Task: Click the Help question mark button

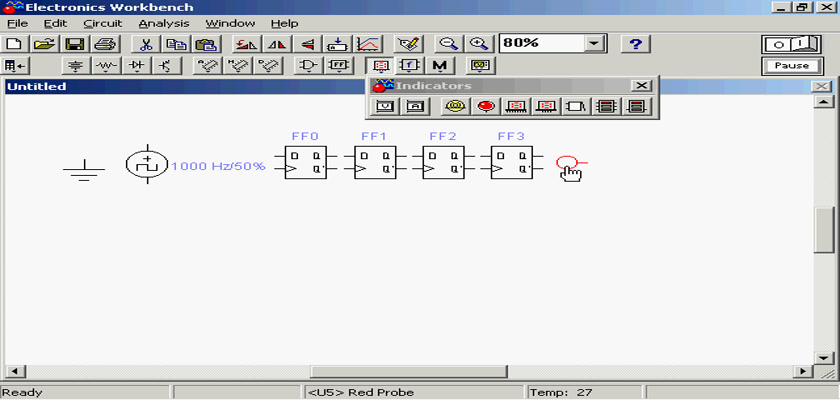Action: click(636, 44)
